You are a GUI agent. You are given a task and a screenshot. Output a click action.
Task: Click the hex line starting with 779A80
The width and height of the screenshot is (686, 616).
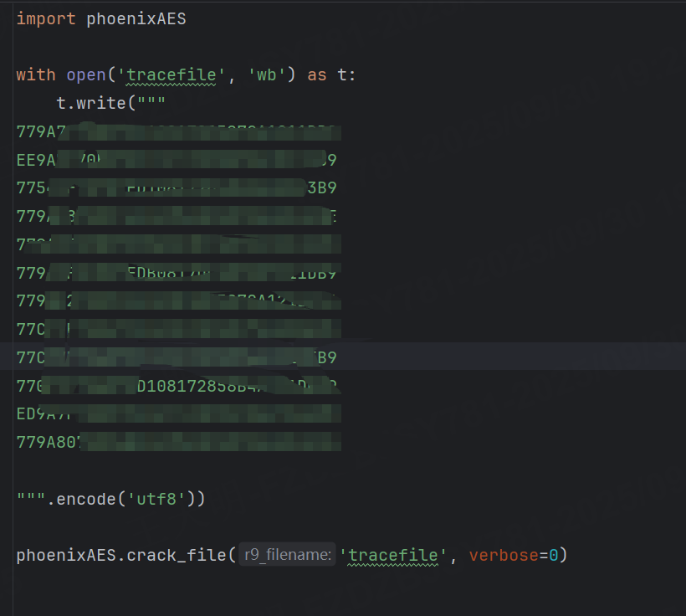tap(178, 442)
